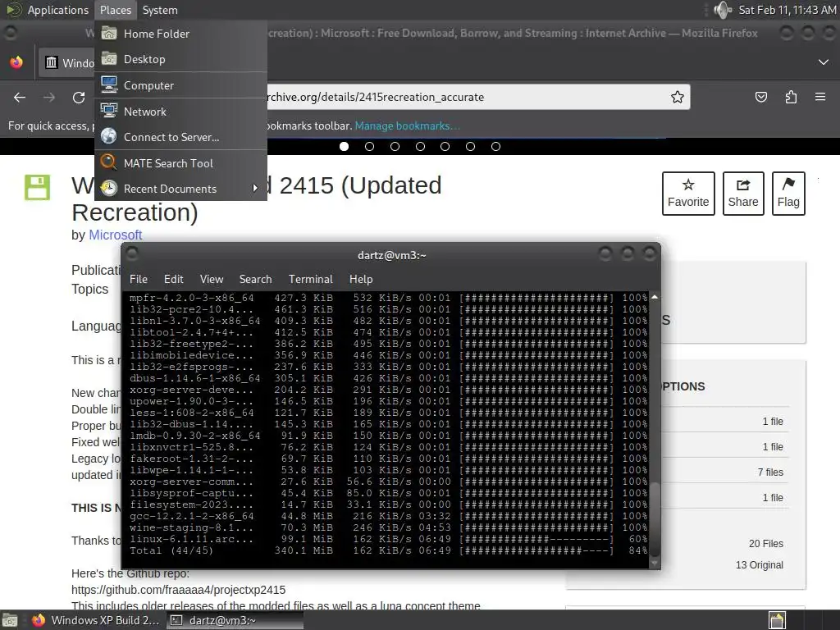Open the Applications menu in panel
This screenshot has width=840, height=630.
tap(47, 10)
